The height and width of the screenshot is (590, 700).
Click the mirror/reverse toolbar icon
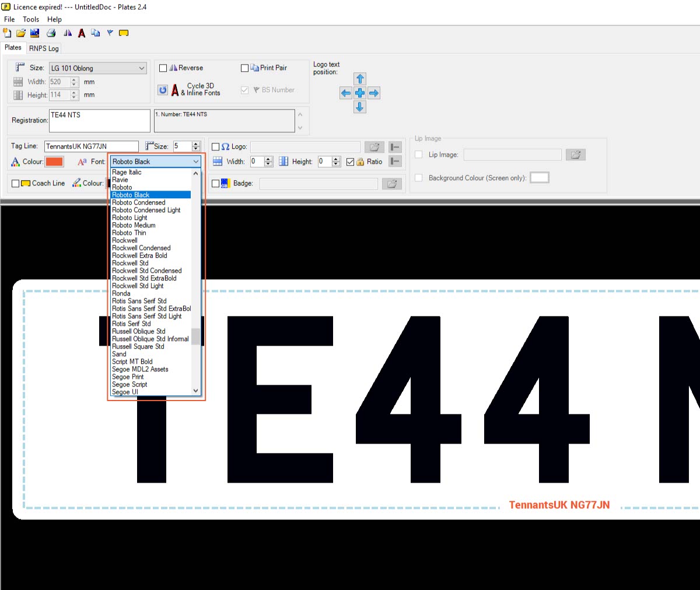pyautogui.click(x=68, y=33)
